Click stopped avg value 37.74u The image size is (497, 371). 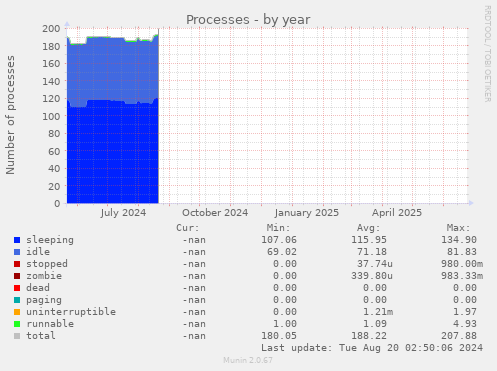point(375,264)
